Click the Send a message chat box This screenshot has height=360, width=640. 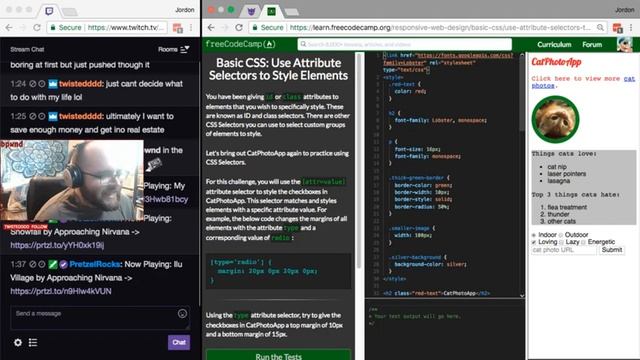[100, 318]
